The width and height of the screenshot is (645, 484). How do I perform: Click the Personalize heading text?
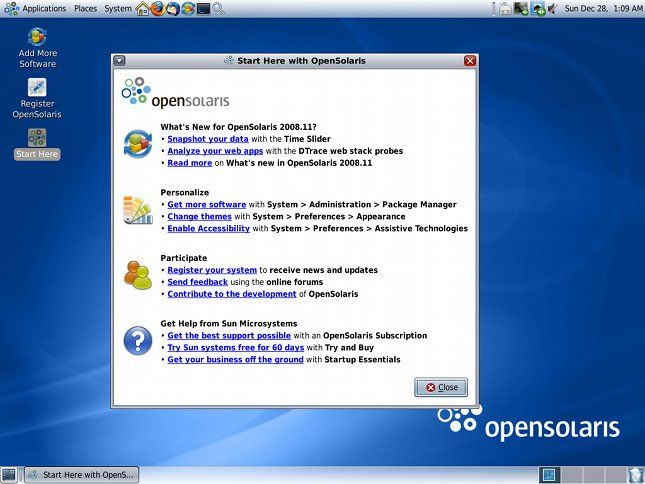click(185, 192)
